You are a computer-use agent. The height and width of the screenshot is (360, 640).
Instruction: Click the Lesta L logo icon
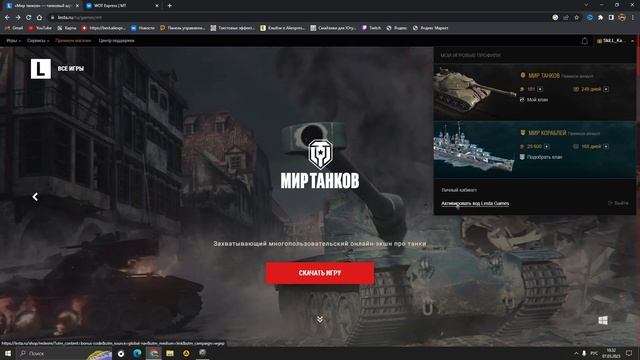coord(41,69)
